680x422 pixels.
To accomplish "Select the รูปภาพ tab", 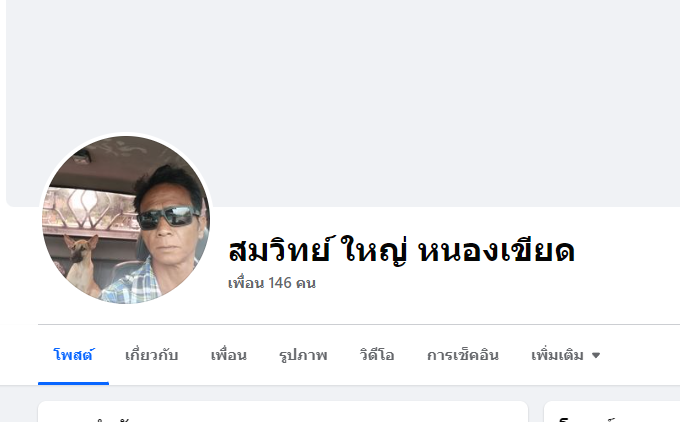I will 303,355.
